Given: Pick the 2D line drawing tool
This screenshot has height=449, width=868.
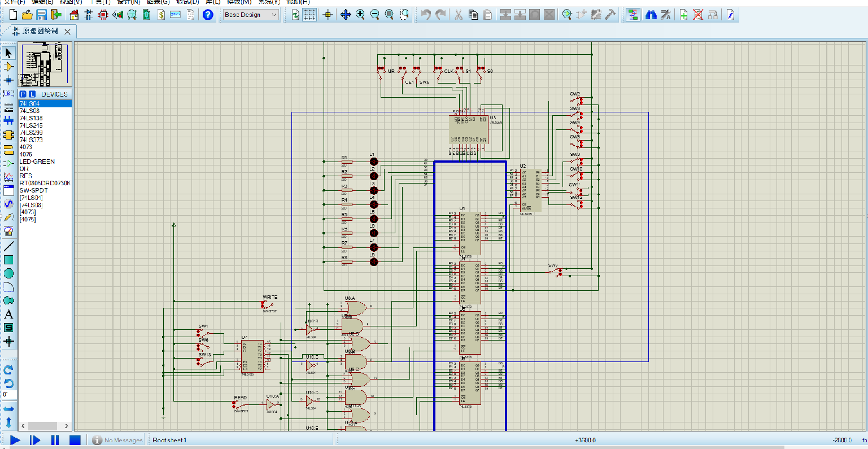Looking at the screenshot, I should [8, 246].
